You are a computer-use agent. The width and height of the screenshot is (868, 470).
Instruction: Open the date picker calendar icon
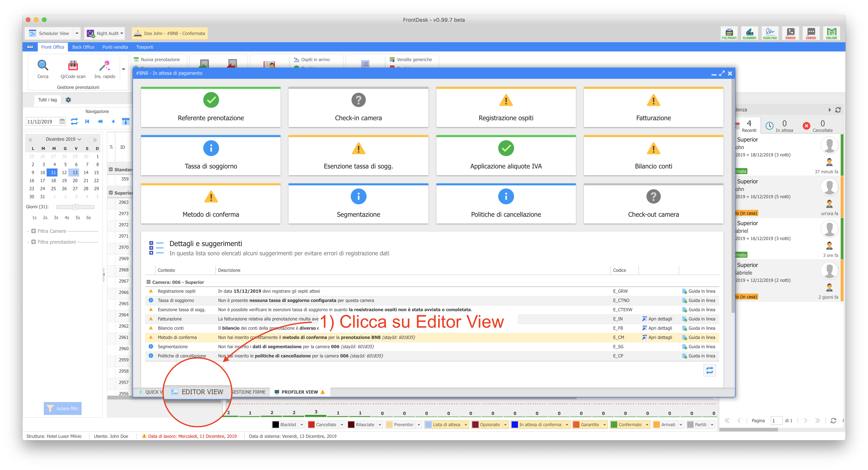click(x=62, y=121)
